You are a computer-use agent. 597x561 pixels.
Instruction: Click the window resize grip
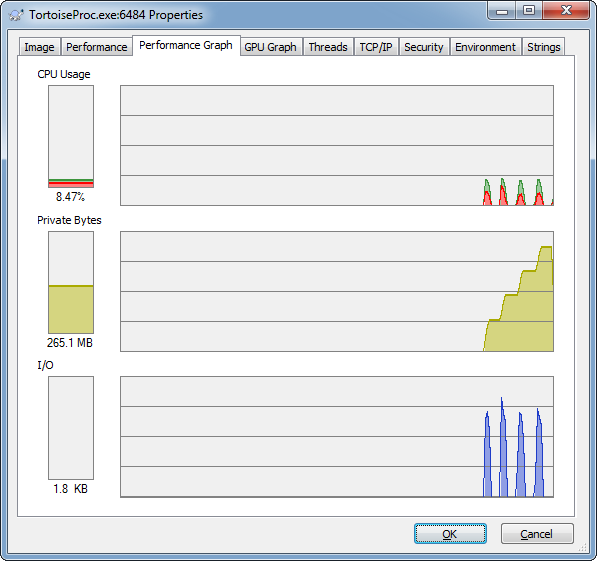[x=583, y=548]
